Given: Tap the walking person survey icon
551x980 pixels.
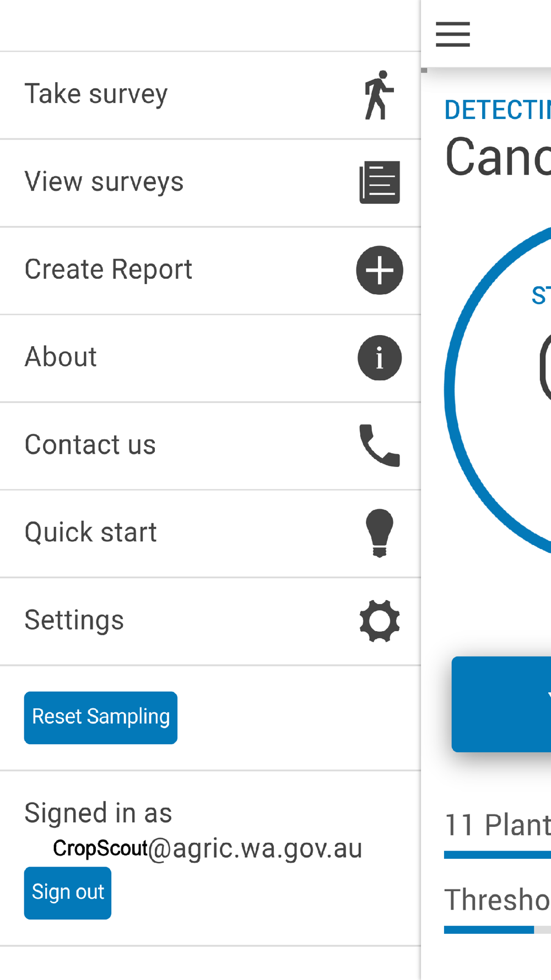Looking at the screenshot, I should [x=379, y=95].
